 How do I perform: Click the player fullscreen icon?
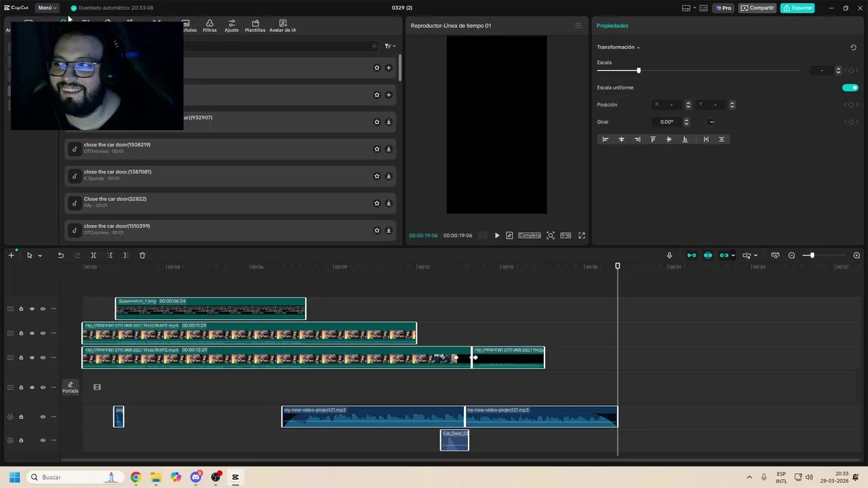[581, 235]
